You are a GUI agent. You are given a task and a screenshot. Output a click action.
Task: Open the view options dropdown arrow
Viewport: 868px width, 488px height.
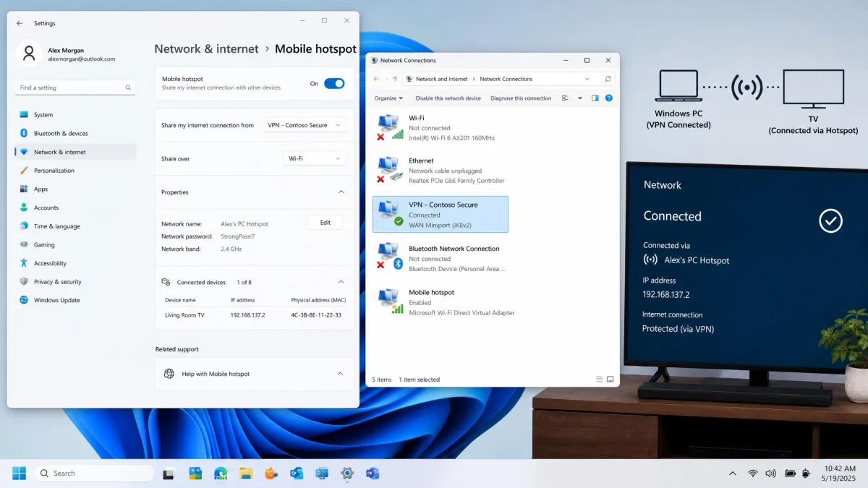(x=580, y=98)
